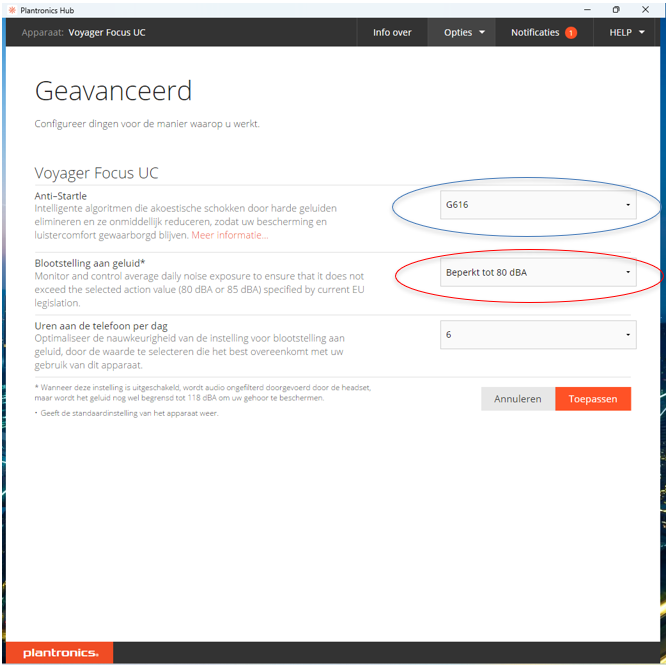Click the Annuleren button
This screenshot has width=669, height=665.
click(518, 399)
